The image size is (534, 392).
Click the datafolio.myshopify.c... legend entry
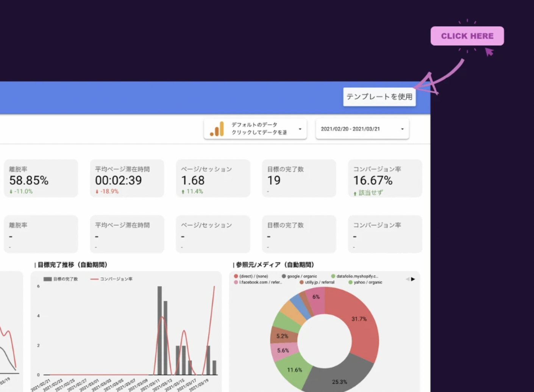pyautogui.click(x=354, y=276)
